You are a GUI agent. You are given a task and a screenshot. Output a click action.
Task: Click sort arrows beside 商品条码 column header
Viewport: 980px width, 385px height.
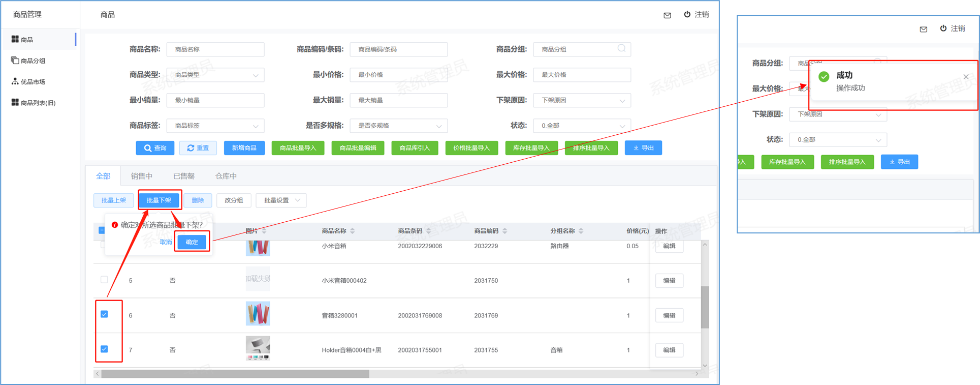429,231
